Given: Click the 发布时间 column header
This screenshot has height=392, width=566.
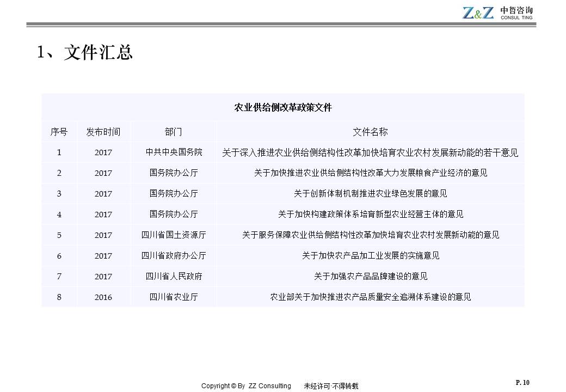Looking at the screenshot, I should [103, 132].
